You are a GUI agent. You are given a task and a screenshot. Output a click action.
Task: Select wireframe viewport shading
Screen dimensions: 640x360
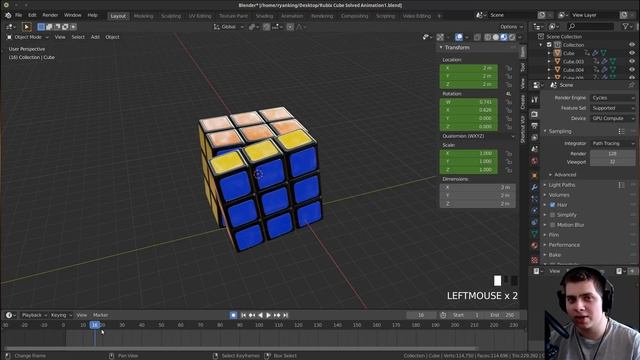coord(488,37)
